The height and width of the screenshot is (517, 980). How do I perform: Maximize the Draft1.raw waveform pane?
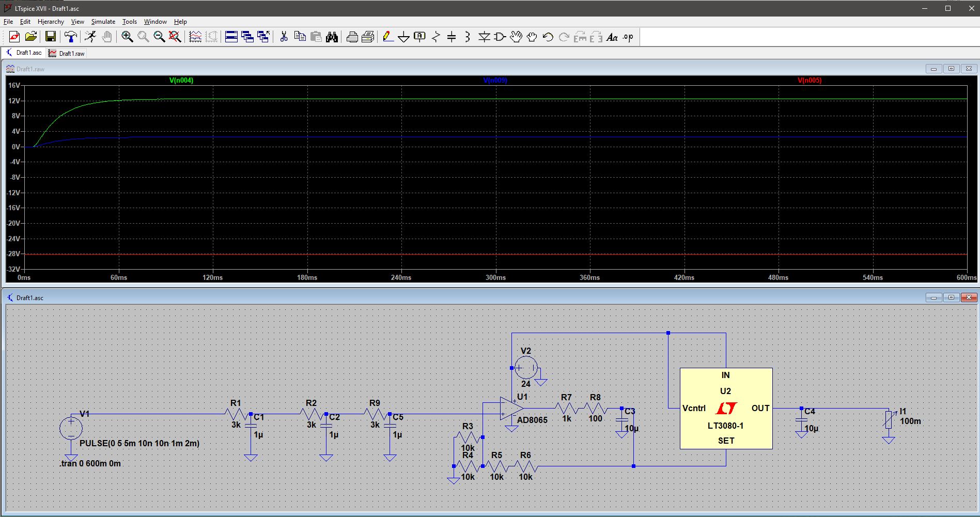[951, 69]
